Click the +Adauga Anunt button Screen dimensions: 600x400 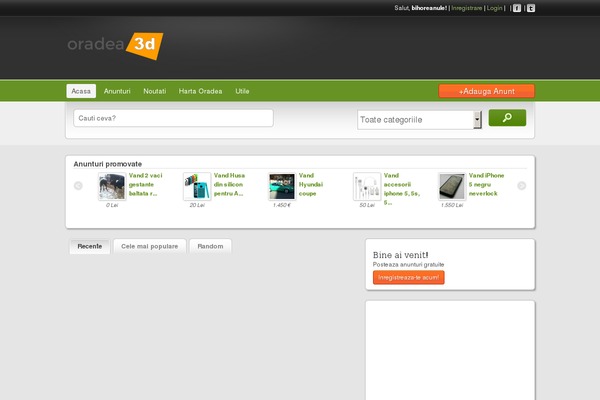pyautogui.click(x=486, y=91)
